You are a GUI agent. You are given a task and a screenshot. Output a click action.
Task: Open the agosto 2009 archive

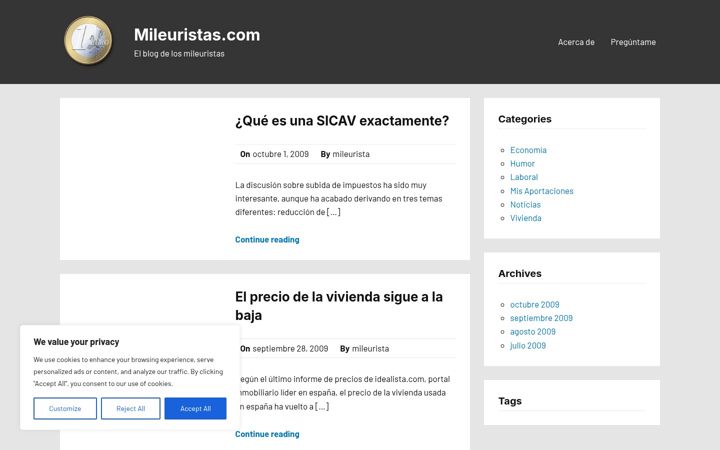point(533,332)
